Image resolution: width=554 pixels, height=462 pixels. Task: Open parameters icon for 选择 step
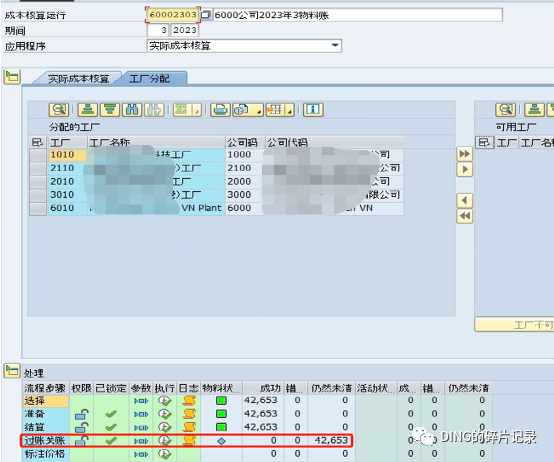pos(141,401)
